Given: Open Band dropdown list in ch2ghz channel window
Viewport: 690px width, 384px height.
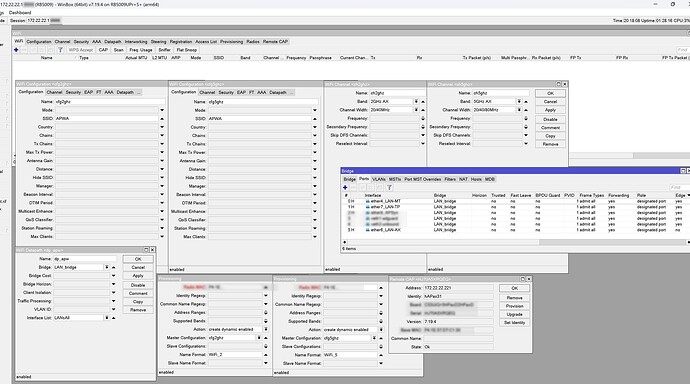Looking at the screenshot, I should [416, 102].
